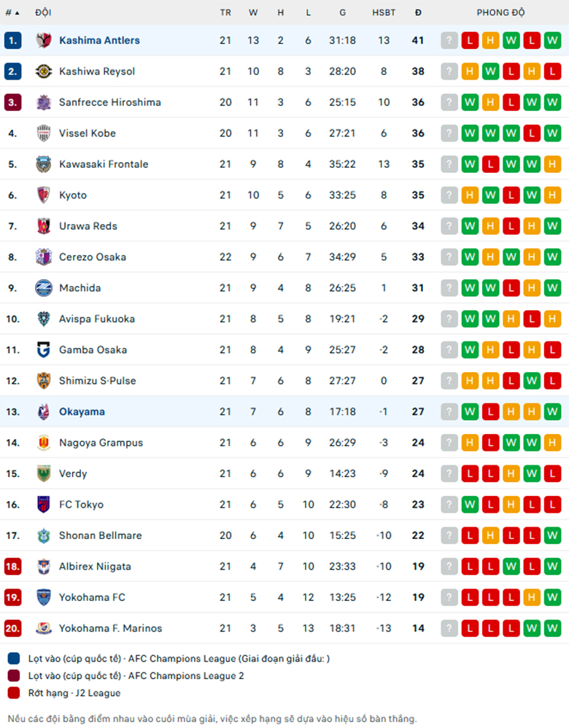569x728 pixels.
Task: Sort standings by the Đ points header
Action: coord(418,12)
